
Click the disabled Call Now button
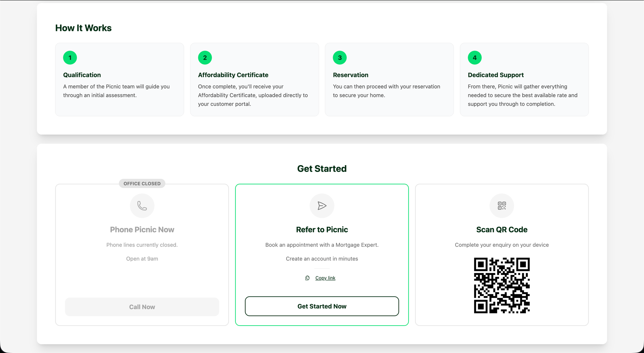pyautogui.click(x=142, y=307)
